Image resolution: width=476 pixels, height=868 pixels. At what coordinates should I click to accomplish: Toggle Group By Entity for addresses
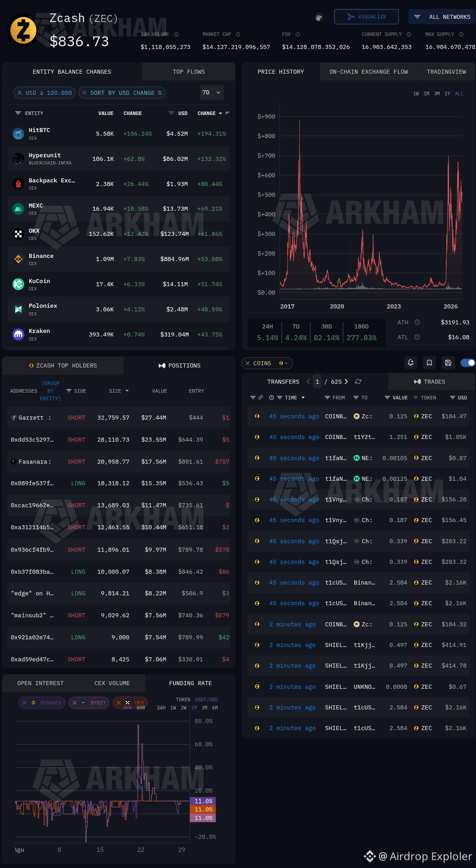tap(50, 391)
